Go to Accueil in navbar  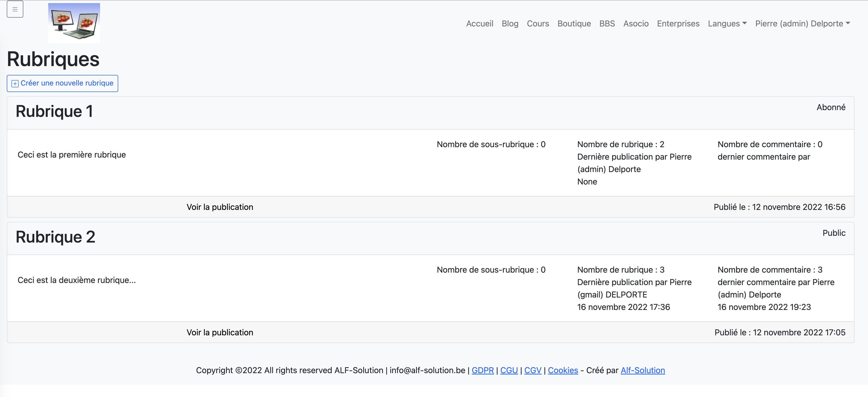click(479, 24)
